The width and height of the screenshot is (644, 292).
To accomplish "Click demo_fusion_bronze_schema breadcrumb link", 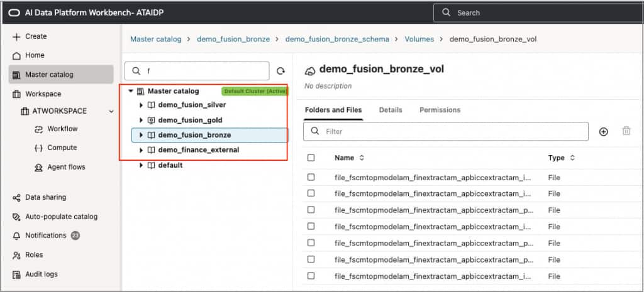I will 337,39.
